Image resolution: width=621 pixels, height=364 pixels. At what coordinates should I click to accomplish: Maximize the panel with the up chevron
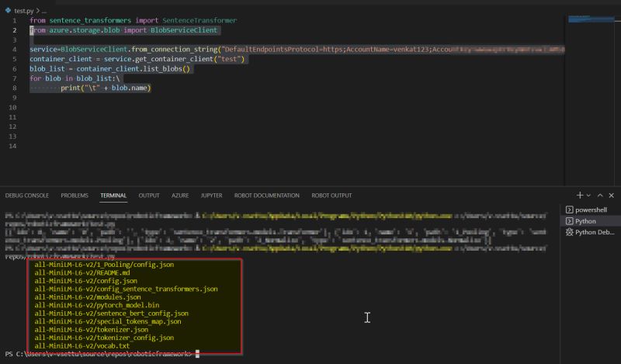coord(600,196)
